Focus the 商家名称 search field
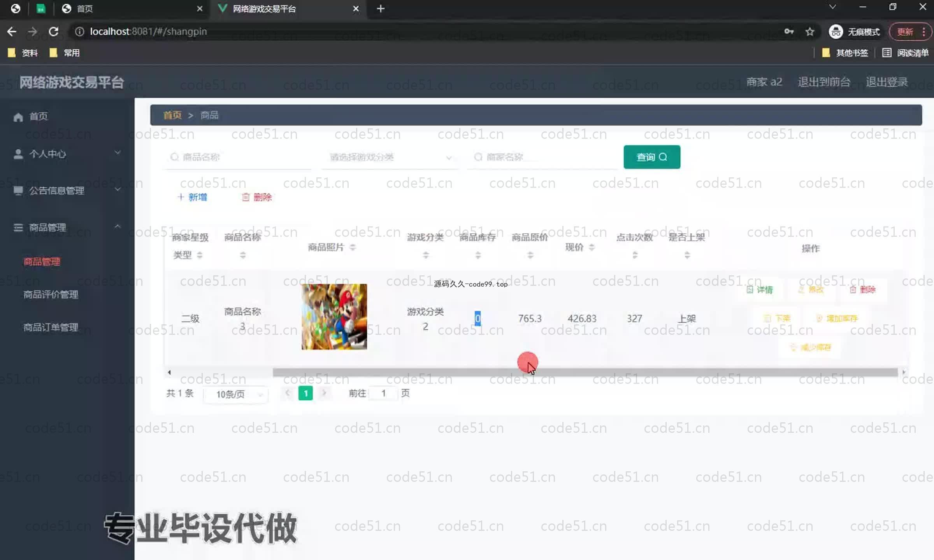934x560 pixels. click(x=542, y=157)
